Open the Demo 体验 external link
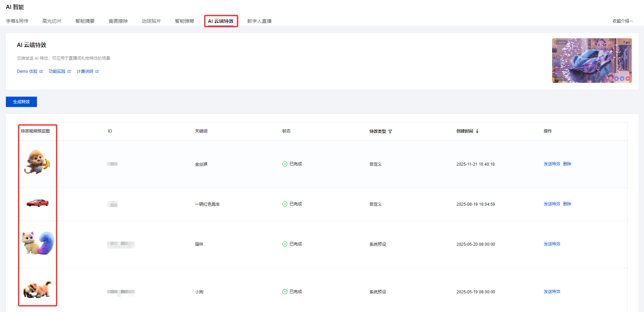The height and width of the screenshot is (312, 644). tap(30, 71)
